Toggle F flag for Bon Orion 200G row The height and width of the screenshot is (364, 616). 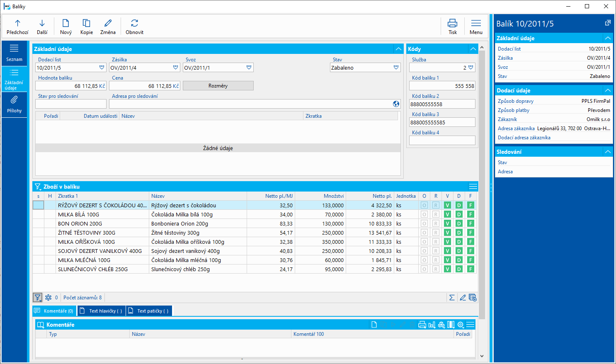point(470,223)
